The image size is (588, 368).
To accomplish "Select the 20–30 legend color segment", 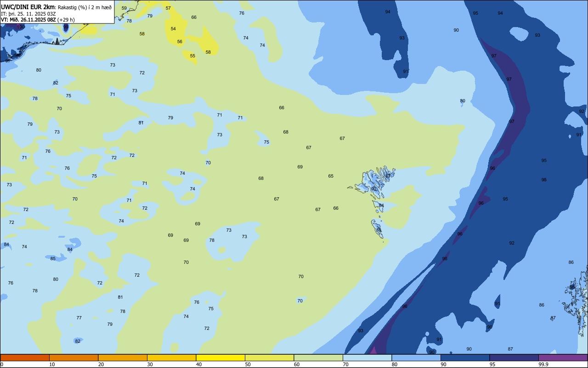I will tap(123, 357).
